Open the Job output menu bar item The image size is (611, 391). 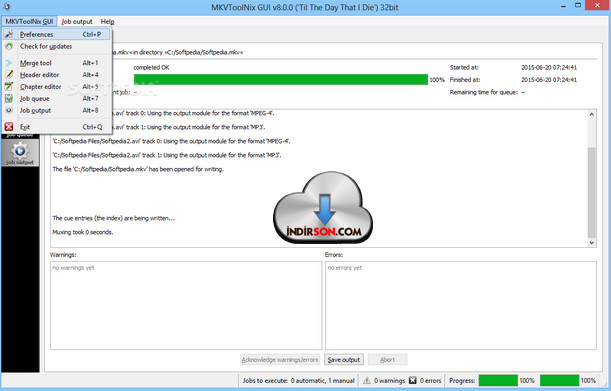[x=77, y=21]
